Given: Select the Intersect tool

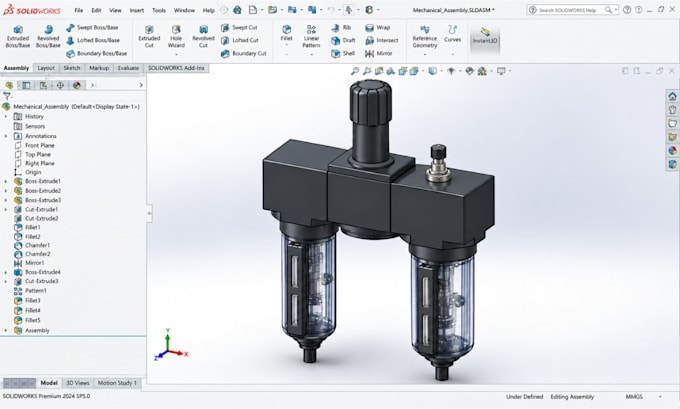Looking at the screenshot, I should [x=381, y=40].
